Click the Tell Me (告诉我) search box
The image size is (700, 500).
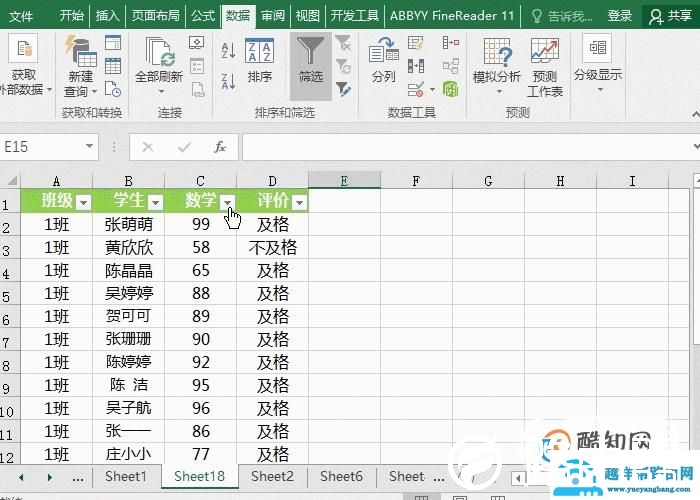coord(562,17)
